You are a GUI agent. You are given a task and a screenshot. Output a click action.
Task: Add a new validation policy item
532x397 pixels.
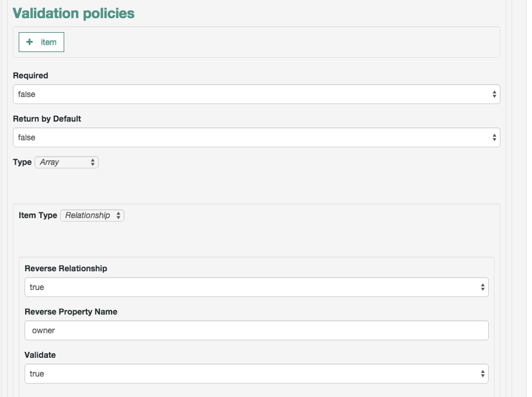pos(41,42)
